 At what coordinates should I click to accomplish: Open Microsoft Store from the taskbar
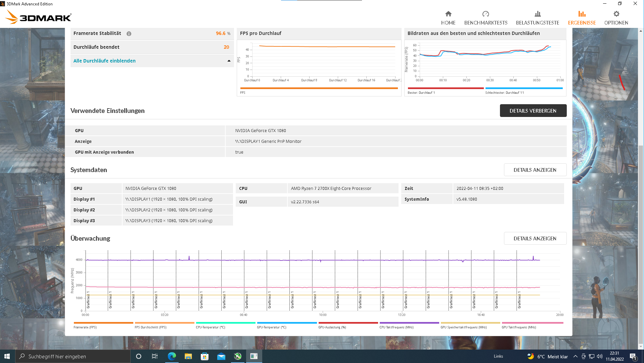click(x=204, y=356)
